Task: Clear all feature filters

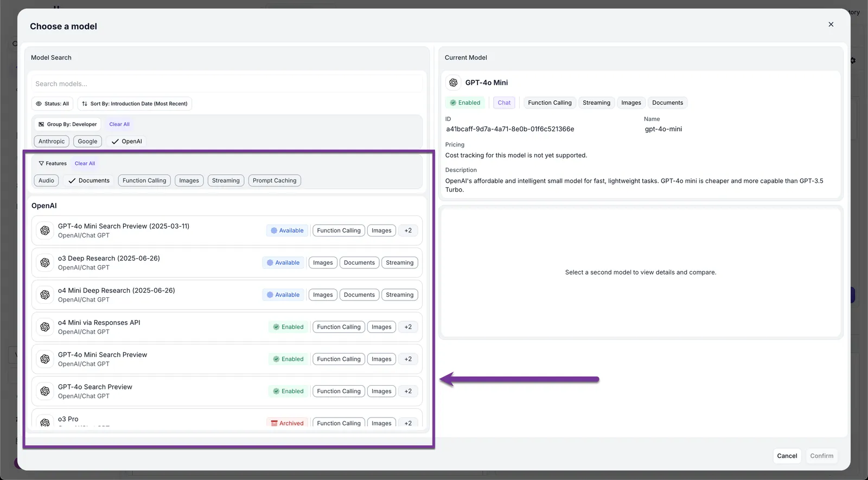Action: tap(85, 163)
